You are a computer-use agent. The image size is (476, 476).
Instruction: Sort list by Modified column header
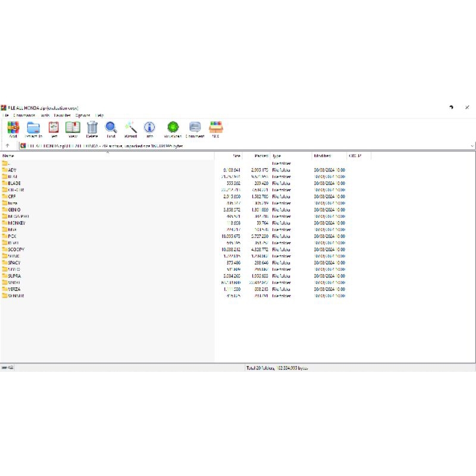coord(322,156)
